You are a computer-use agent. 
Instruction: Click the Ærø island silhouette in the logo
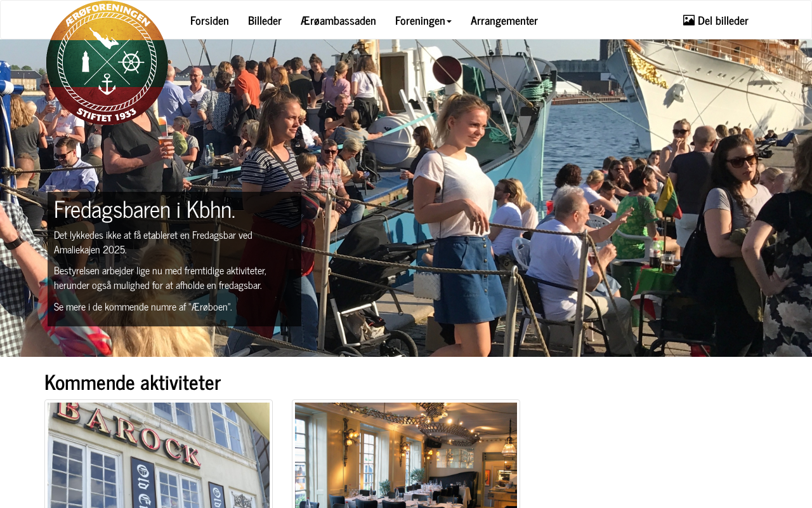(x=104, y=38)
